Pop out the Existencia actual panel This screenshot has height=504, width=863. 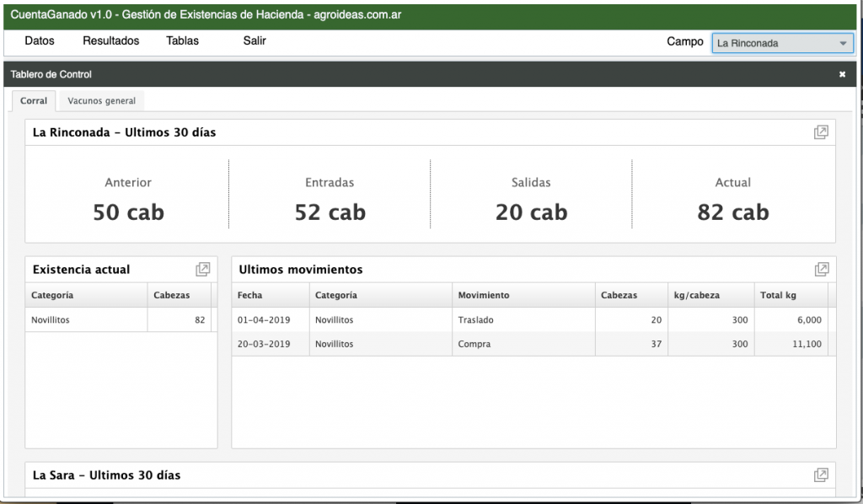tap(202, 269)
